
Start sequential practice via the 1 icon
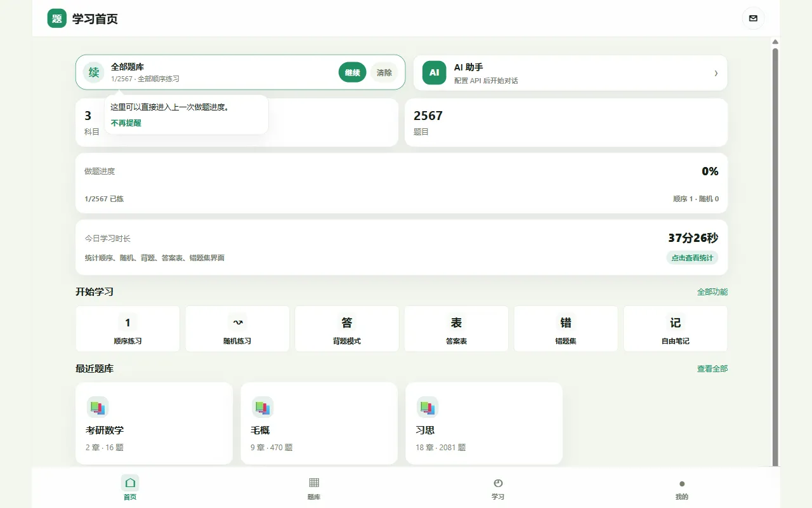point(128,323)
